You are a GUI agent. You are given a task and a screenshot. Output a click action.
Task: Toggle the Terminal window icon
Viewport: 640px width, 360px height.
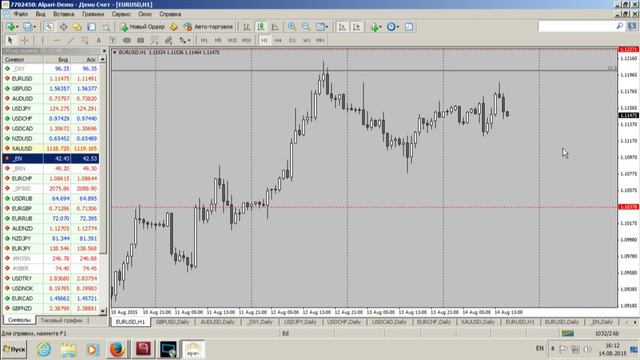91,27
